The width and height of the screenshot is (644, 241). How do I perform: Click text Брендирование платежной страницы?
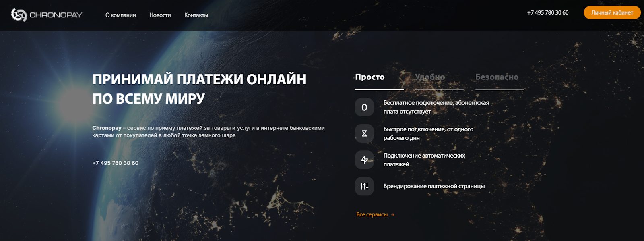[x=434, y=186]
